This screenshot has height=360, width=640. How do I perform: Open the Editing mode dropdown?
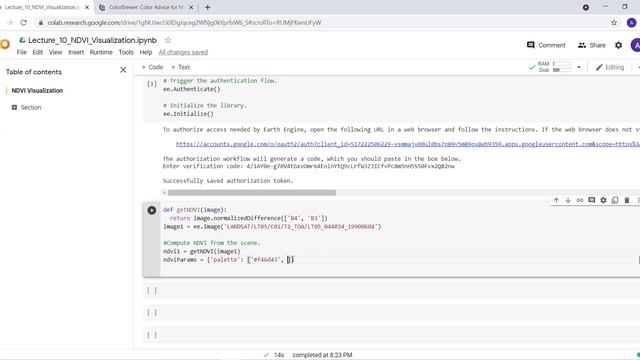pos(610,67)
